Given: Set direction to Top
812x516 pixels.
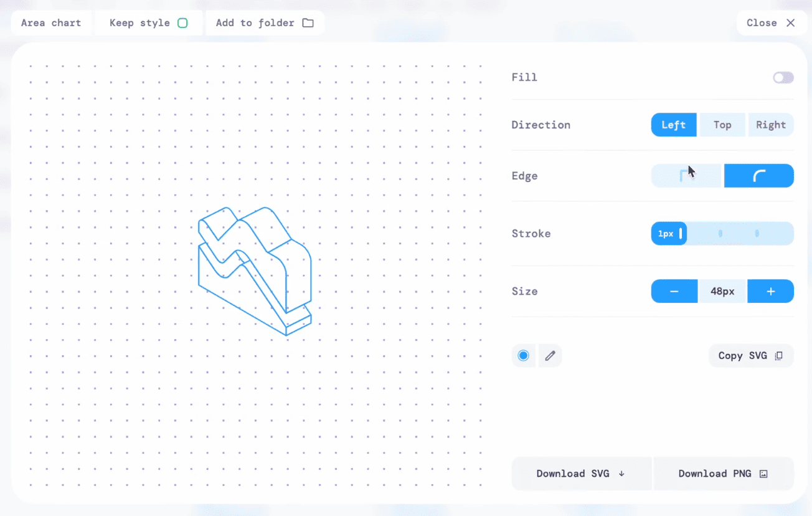Looking at the screenshot, I should click(x=722, y=125).
